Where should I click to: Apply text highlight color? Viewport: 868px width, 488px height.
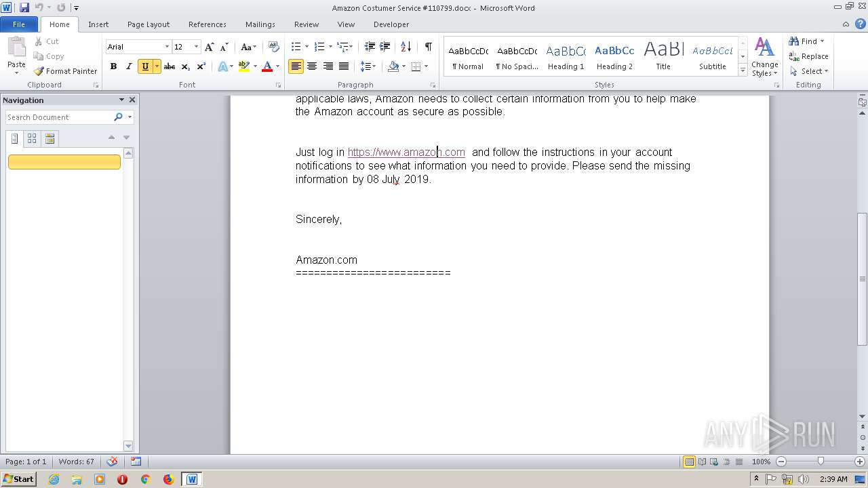(x=244, y=66)
